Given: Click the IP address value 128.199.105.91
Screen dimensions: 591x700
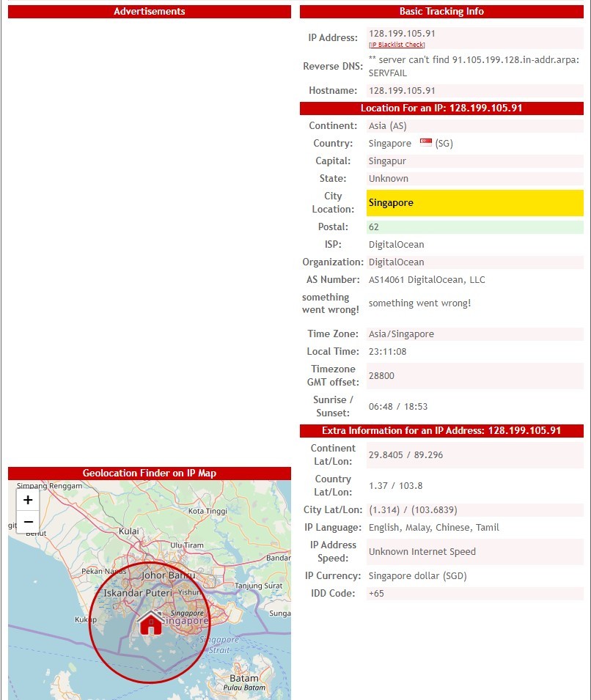Looking at the screenshot, I should [402, 34].
